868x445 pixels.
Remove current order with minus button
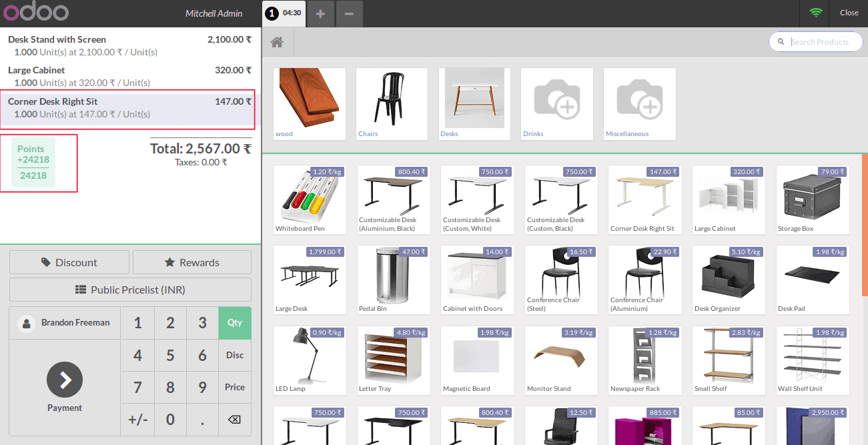click(x=350, y=13)
